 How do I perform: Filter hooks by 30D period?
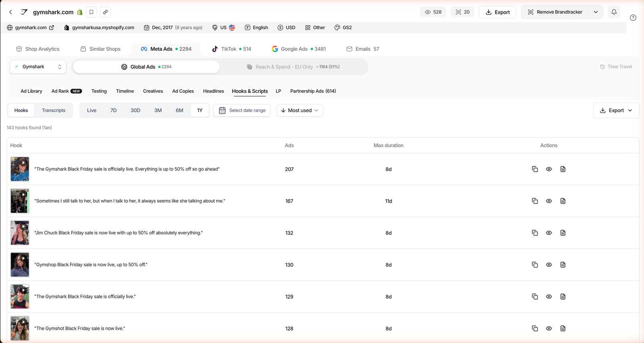tap(135, 111)
